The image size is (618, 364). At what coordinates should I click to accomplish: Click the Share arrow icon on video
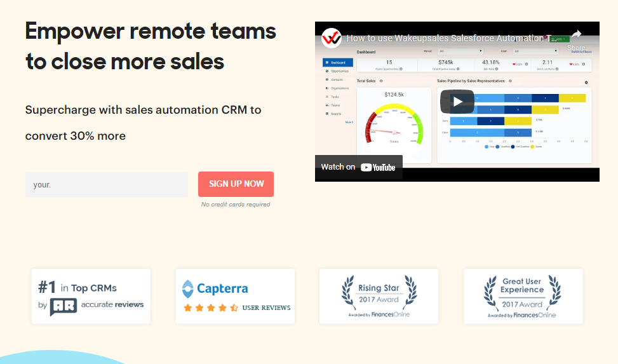pos(576,35)
